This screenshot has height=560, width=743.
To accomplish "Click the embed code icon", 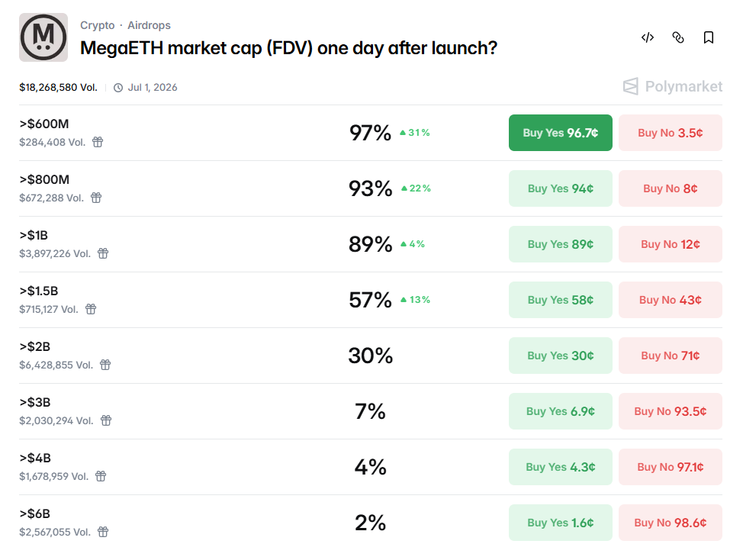I will 648,37.
